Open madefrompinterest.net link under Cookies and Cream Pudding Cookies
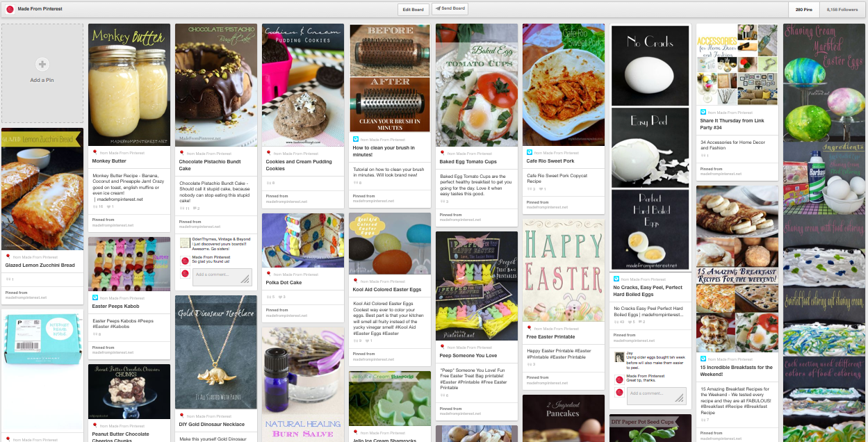The width and height of the screenshot is (868, 442). 286,202
